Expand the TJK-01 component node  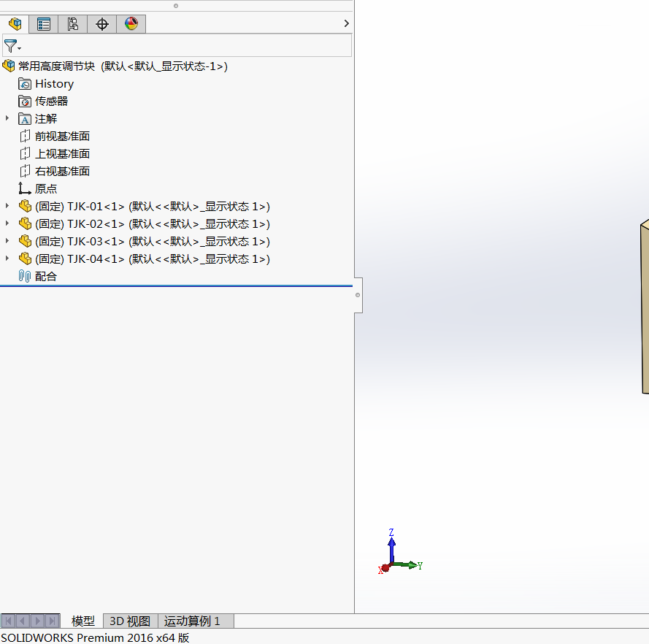(7, 206)
